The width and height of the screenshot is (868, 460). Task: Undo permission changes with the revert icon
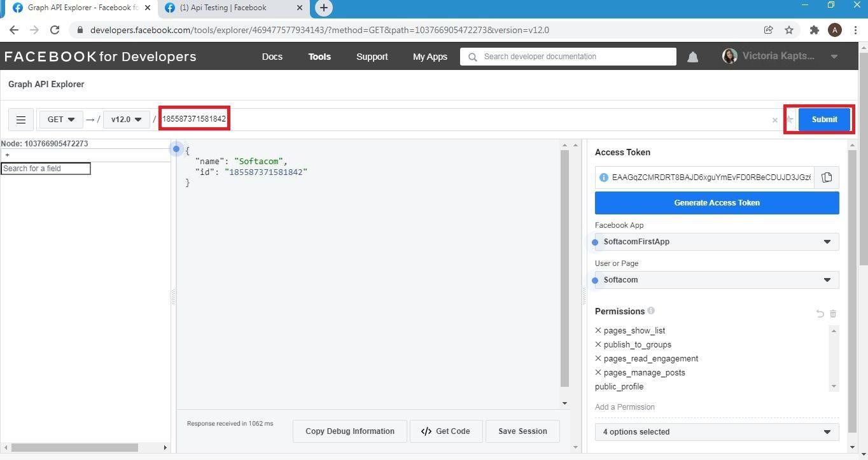coord(820,314)
